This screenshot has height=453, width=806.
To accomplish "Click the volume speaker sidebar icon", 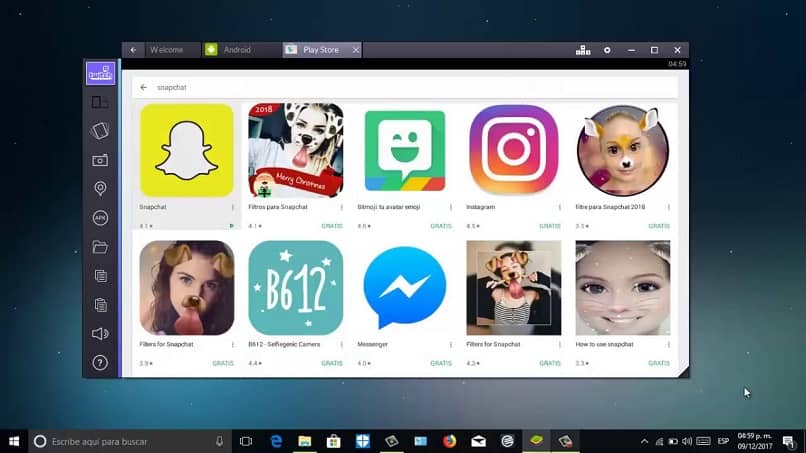I will coord(100,334).
